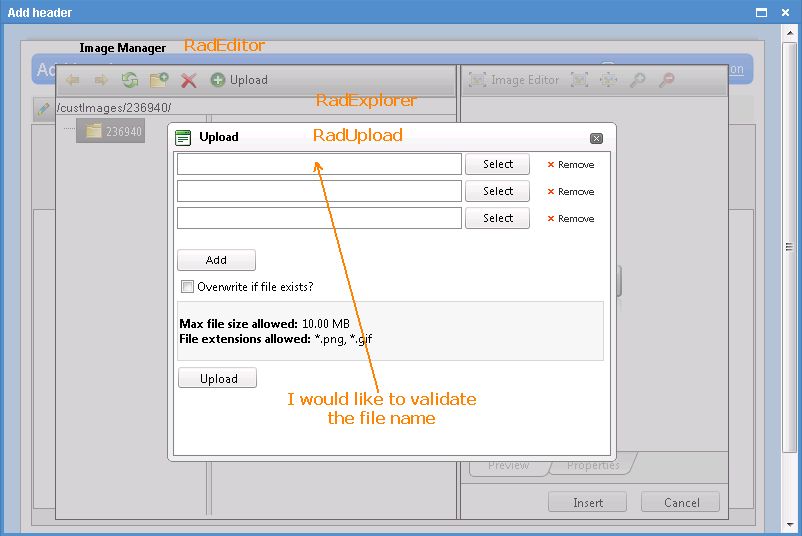This screenshot has width=802, height=536.
Task: Close the Add header window
Action: point(786,12)
